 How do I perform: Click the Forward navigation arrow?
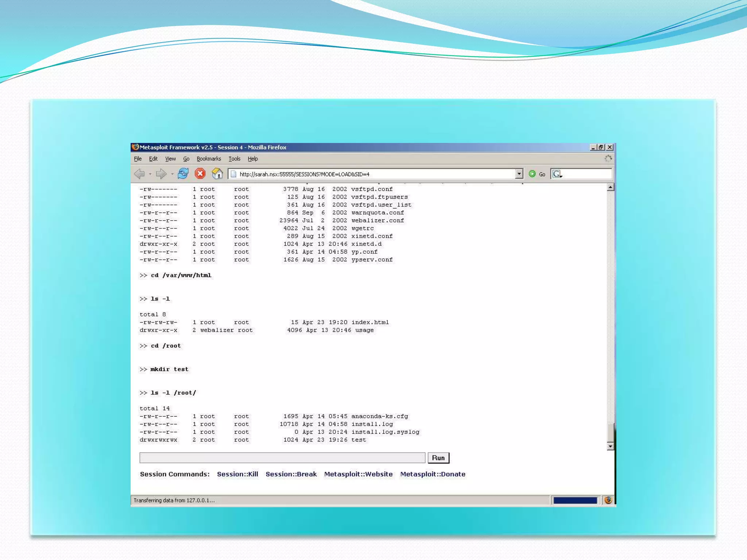tap(161, 174)
